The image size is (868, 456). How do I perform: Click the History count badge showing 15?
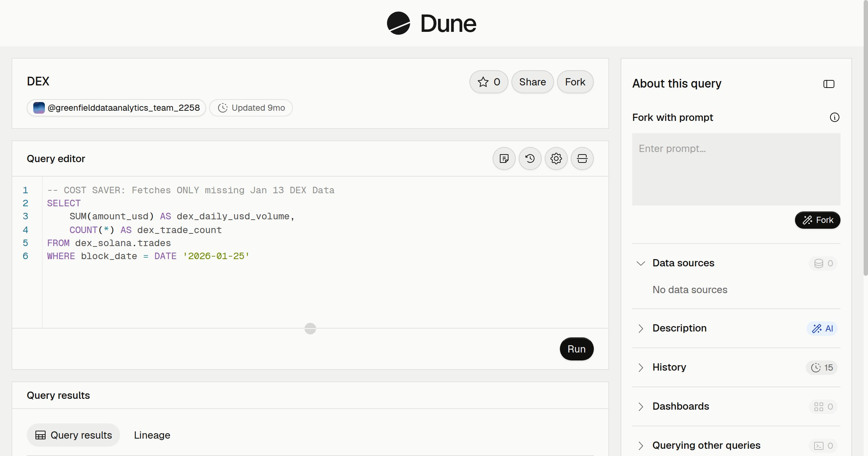(822, 367)
